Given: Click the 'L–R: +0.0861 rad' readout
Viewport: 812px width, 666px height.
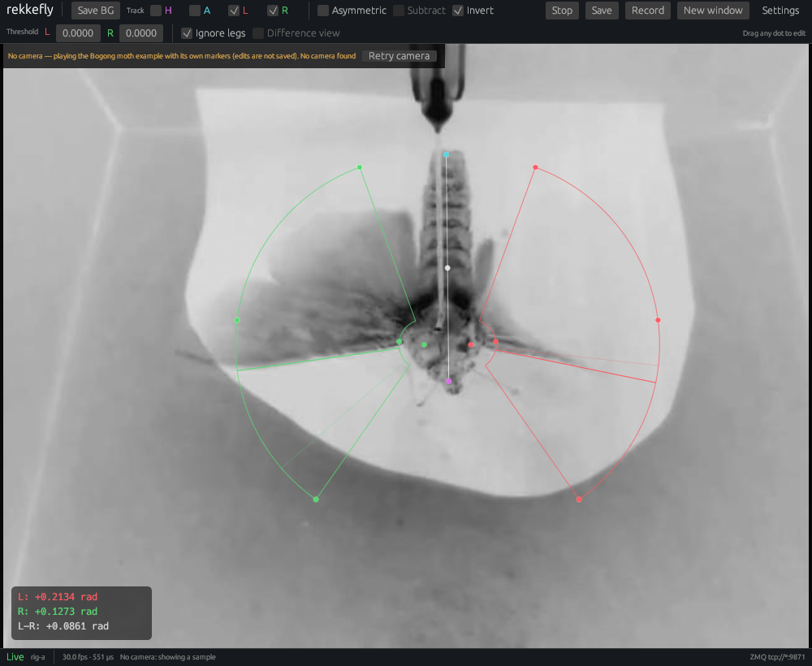Looking at the screenshot, I should click(x=63, y=626).
